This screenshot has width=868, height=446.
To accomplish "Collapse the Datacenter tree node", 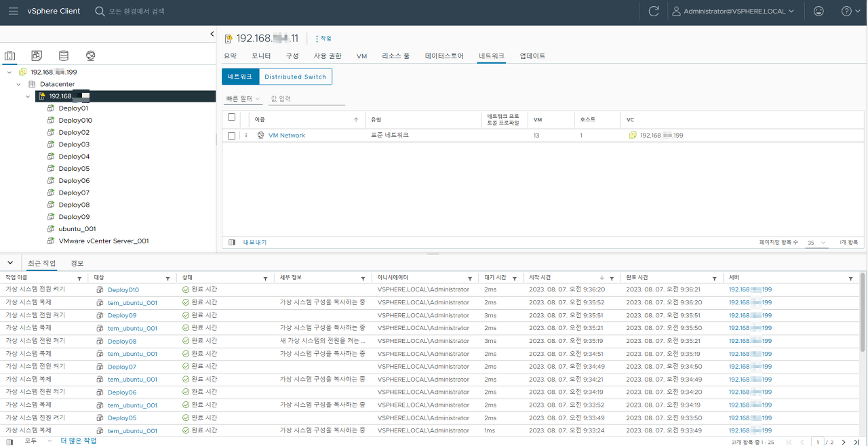I will [x=19, y=84].
